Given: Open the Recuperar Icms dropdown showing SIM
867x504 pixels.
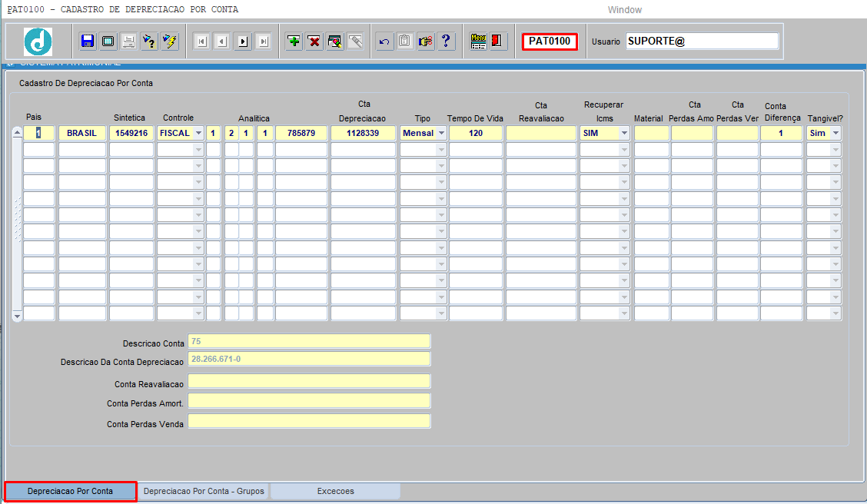Looking at the screenshot, I should pyautogui.click(x=624, y=133).
